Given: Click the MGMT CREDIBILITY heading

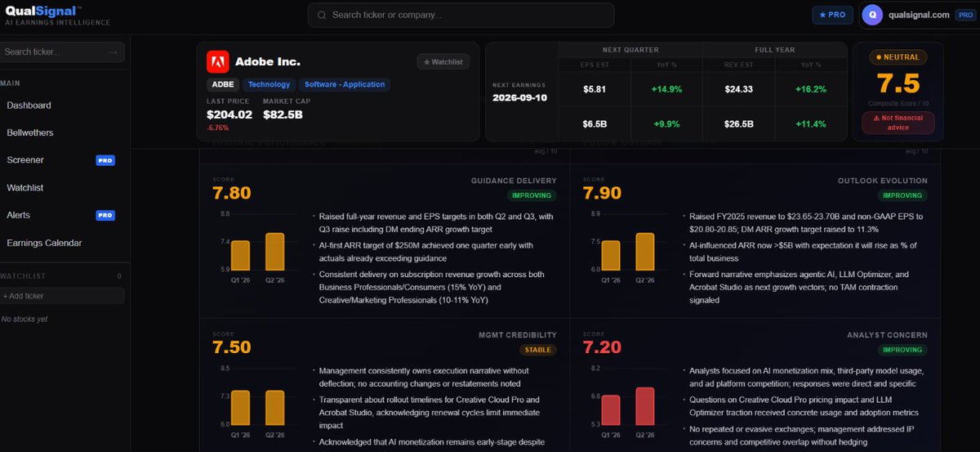Looking at the screenshot, I should click(x=518, y=335).
